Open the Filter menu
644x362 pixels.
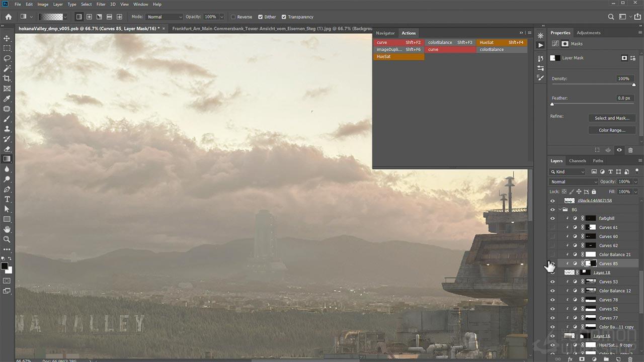(101, 5)
